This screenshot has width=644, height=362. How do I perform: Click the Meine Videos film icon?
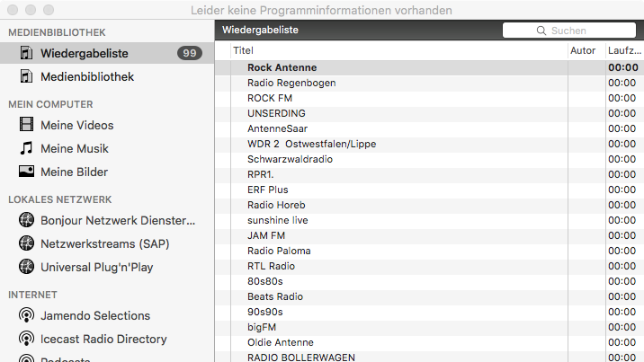[x=27, y=125]
